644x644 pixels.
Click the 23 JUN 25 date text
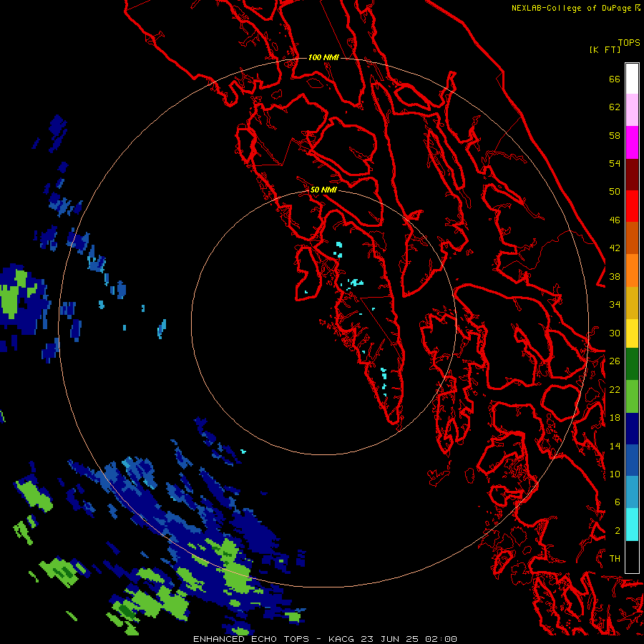(390, 639)
